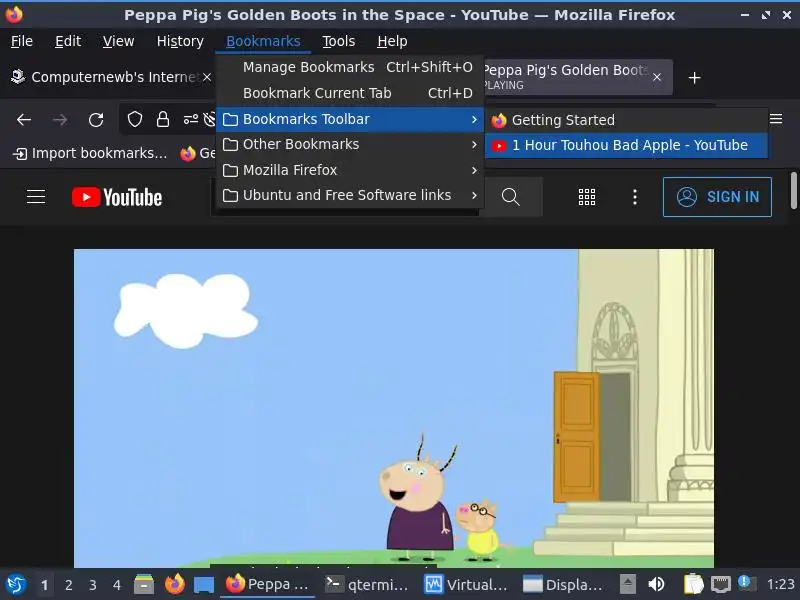
Task: Select Bookmark Current Tab entry
Action: click(x=349, y=93)
